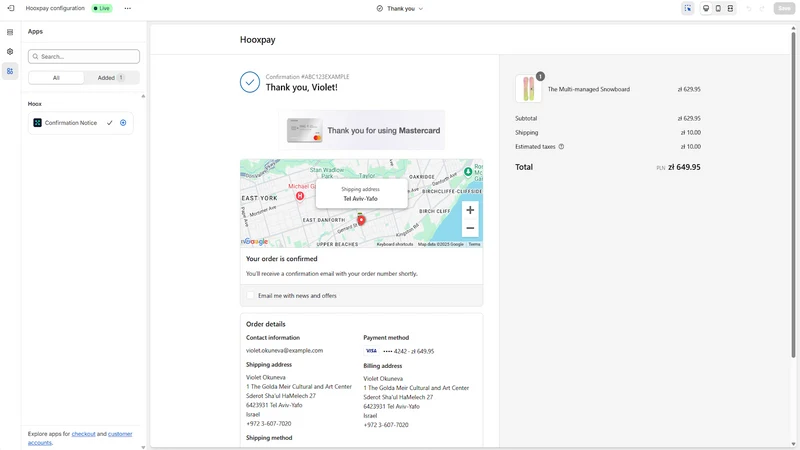Screen dimensions: 800x450
Task: Click the Hooxpay configuration title
Action: click(55, 8)
